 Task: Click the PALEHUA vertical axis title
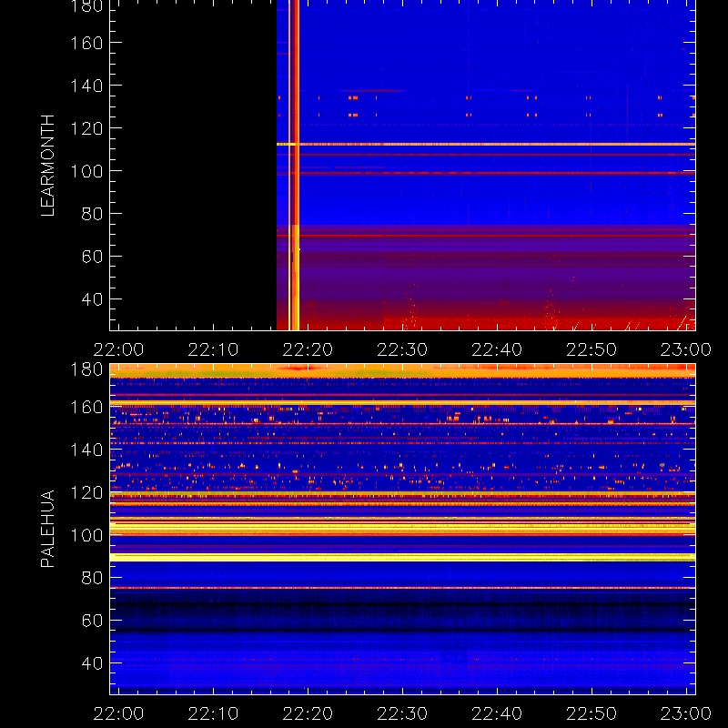pyautogui.click(x=48, y=529)
